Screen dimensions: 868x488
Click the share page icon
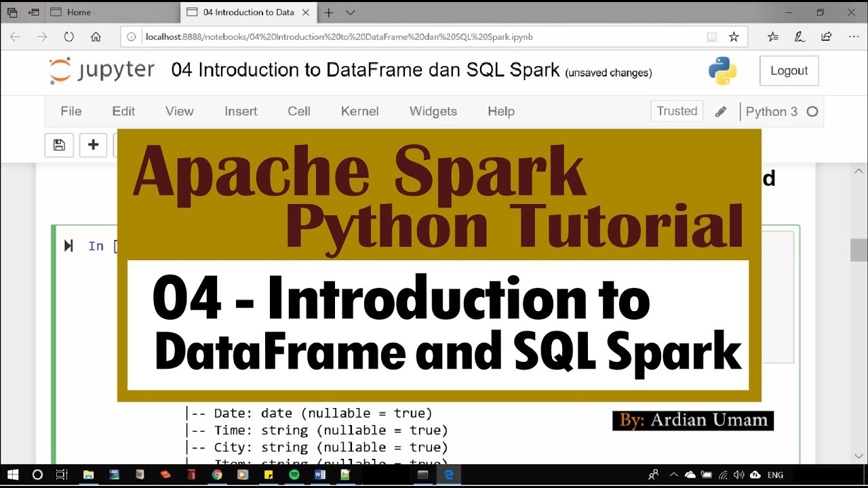click(x=826, y=37)
